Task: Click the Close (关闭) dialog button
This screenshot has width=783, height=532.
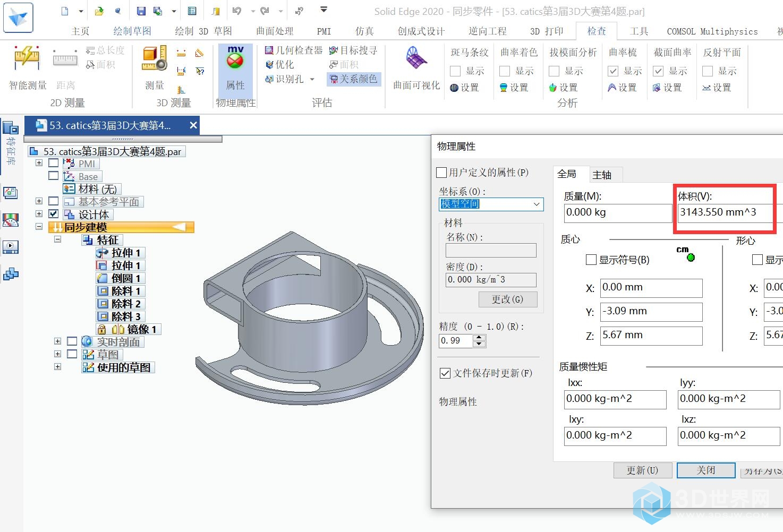Action: point(706,470)
